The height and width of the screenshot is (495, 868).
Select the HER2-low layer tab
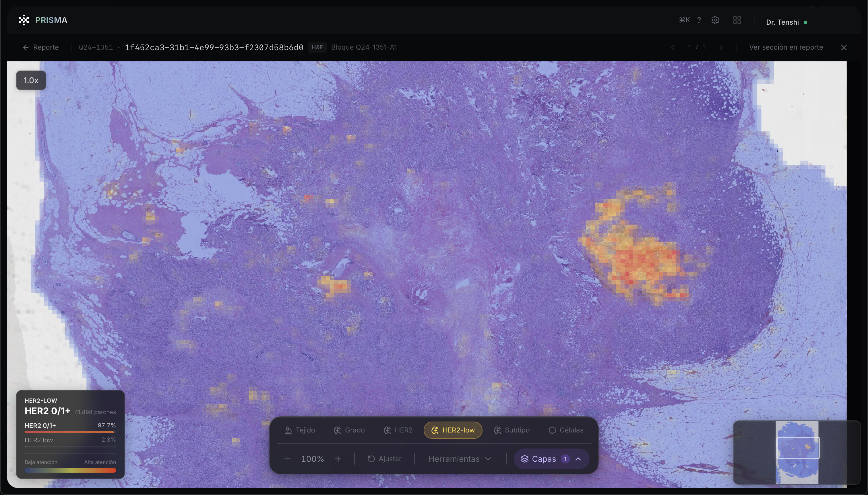click(x=453, y=430)
